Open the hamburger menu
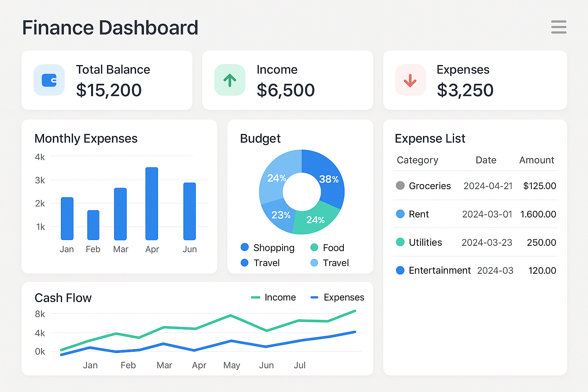 coord(559,27)
